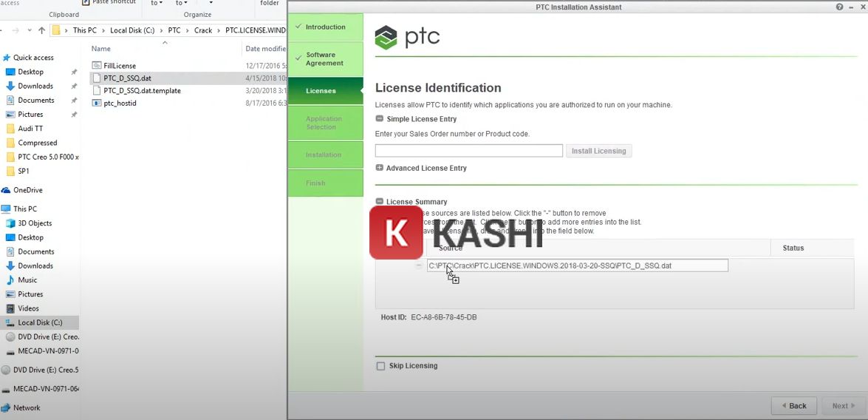Click the Sales Order number input field
The height and width of the screenshot is (420, 868).
tap(469, 151)
